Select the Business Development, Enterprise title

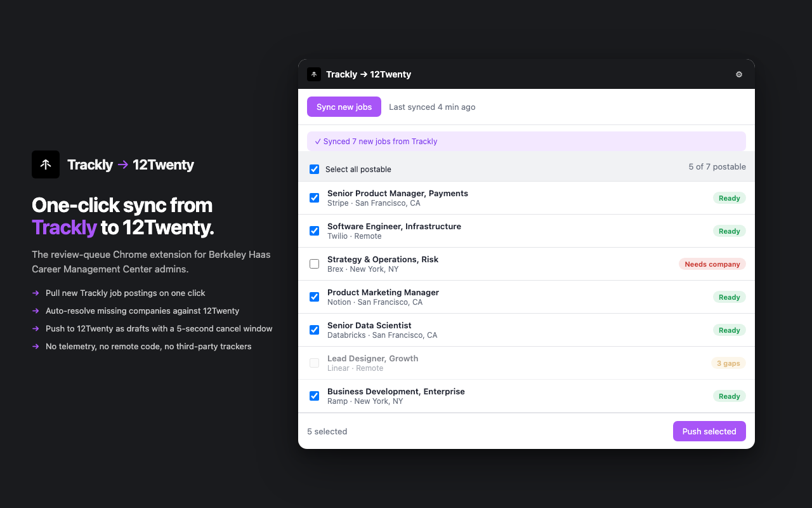[x=396, y=391]
